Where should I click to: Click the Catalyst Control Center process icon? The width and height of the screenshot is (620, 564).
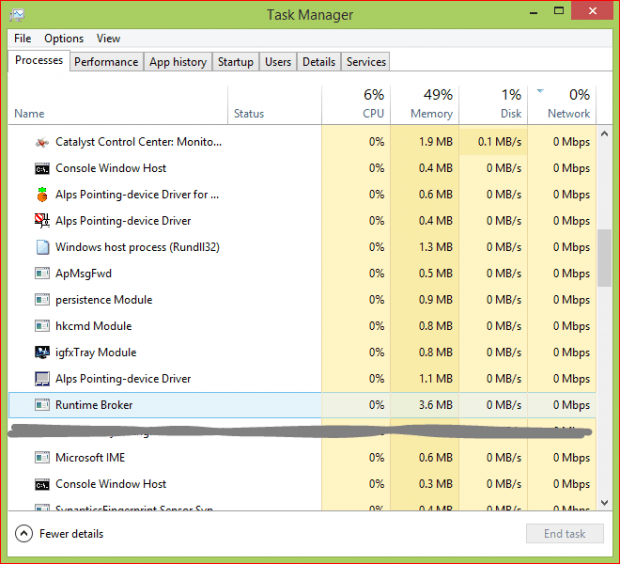click(x=42, y=142)
